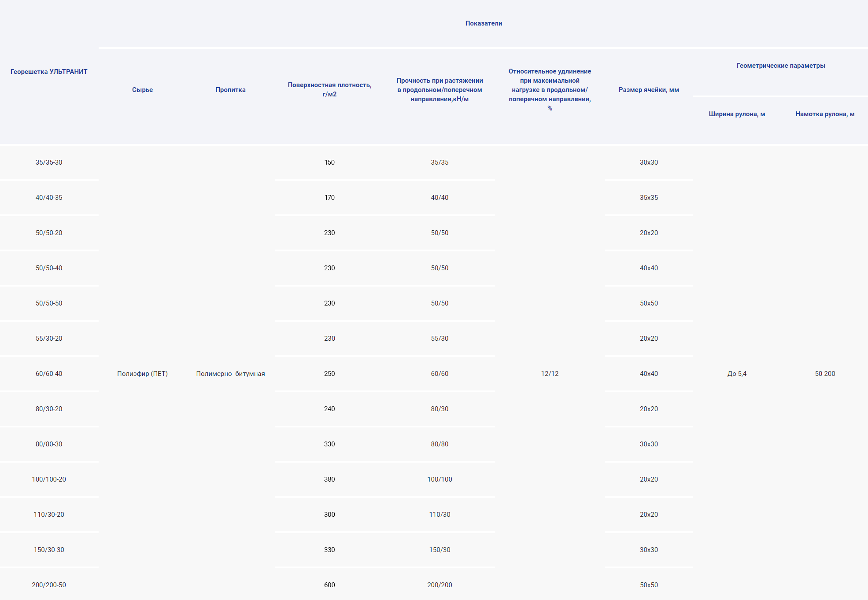This screenshot has height=600, width=868.
Task: Click the Георешетка УЛЬТРАНИТ column header
Action: pos(49,72)
